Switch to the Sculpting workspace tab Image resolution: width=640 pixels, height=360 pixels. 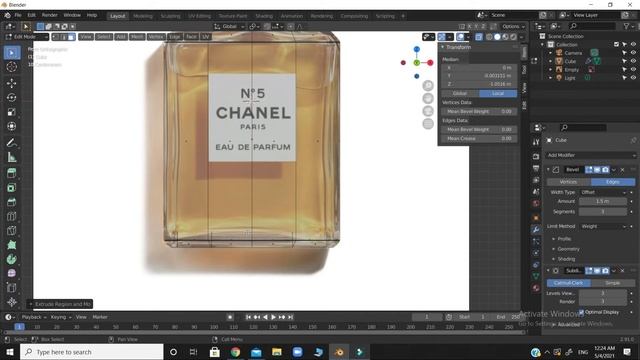click(170, 16)
